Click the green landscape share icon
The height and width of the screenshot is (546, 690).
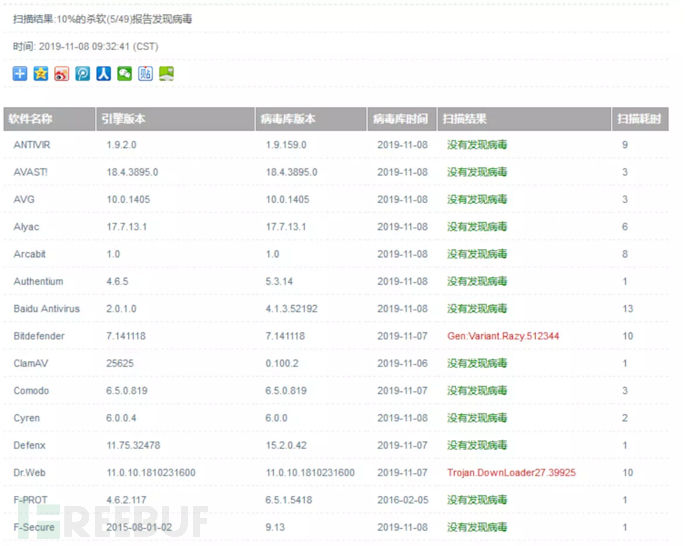(166, 73)
